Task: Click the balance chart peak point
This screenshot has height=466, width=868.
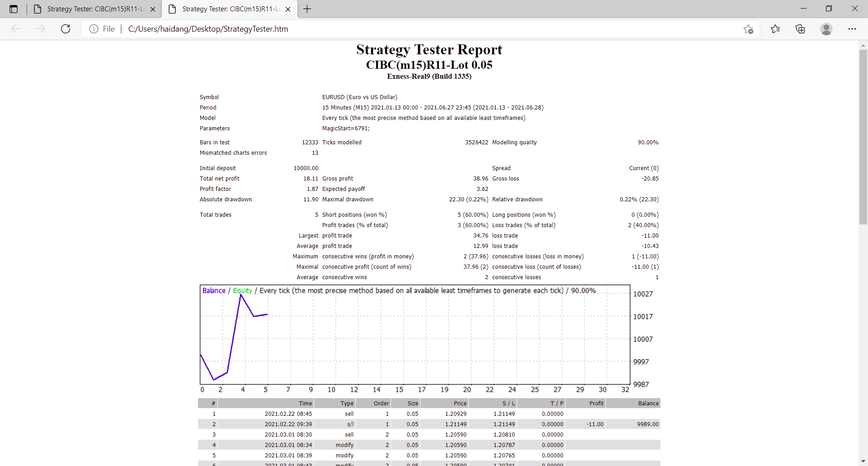Action: (241, 295)
